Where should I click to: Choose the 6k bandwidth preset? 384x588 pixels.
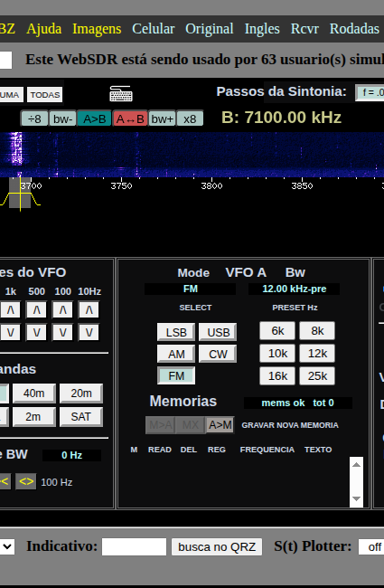click(277, 331)
